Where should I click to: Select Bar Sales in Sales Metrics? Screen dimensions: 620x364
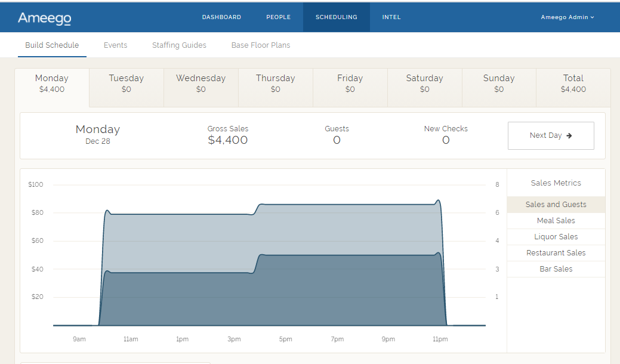coord(556,269)
